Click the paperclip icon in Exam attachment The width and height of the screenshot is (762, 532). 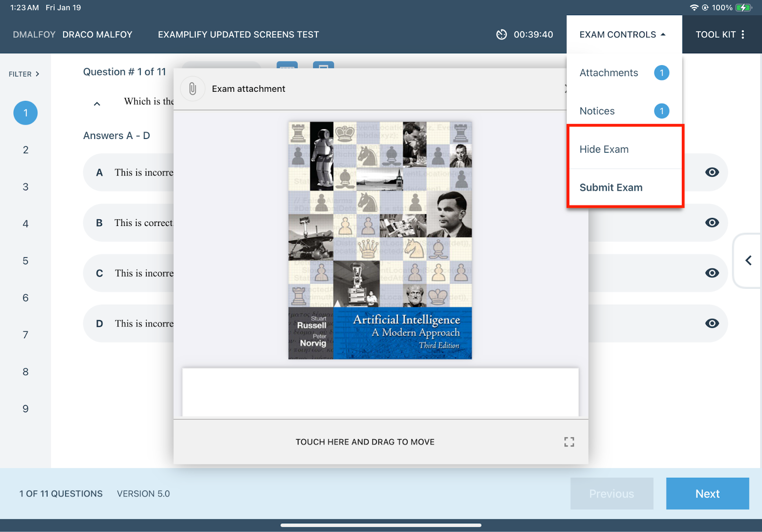192,89
